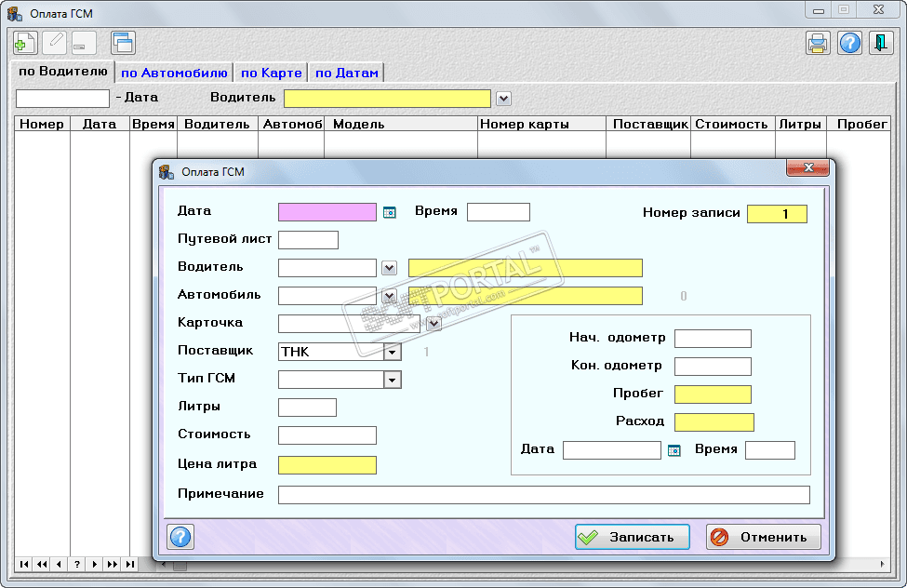
Task: Go to last record navigation button
Action: tap(129, 564)
